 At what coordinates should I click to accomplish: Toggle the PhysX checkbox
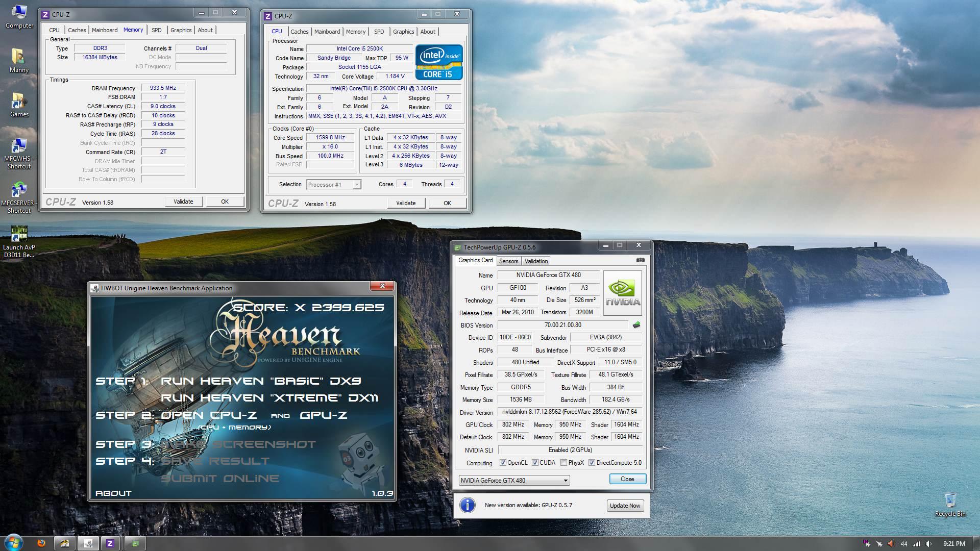click(563, 463)
